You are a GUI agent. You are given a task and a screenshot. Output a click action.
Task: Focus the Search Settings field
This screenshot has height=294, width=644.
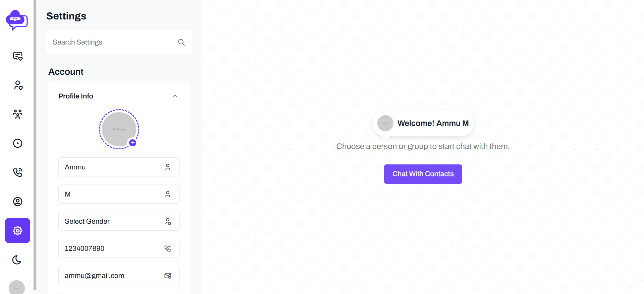[x=119, y=42]
